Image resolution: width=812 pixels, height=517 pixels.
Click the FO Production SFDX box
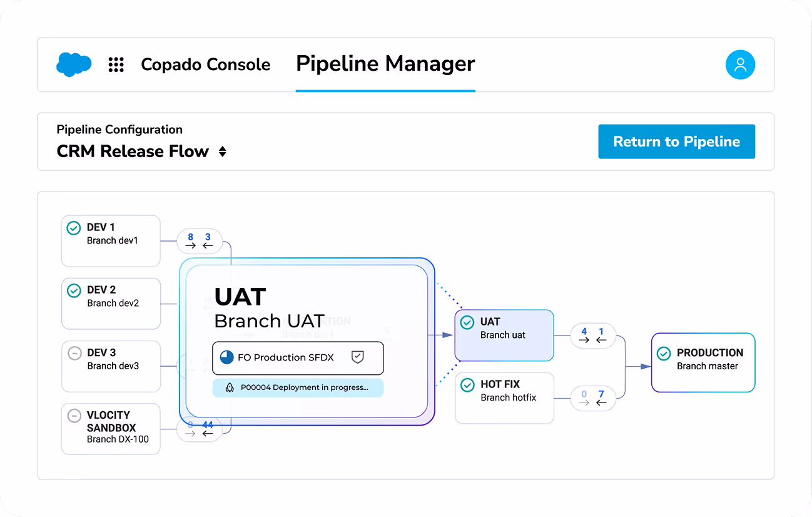point(298,358)
